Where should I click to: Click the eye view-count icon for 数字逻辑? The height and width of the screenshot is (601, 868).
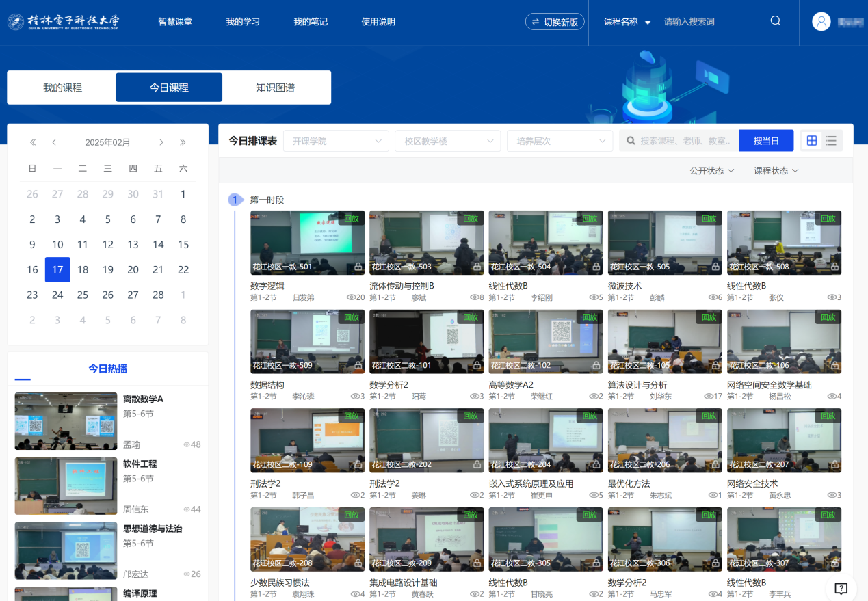click(x=351, y=297)
